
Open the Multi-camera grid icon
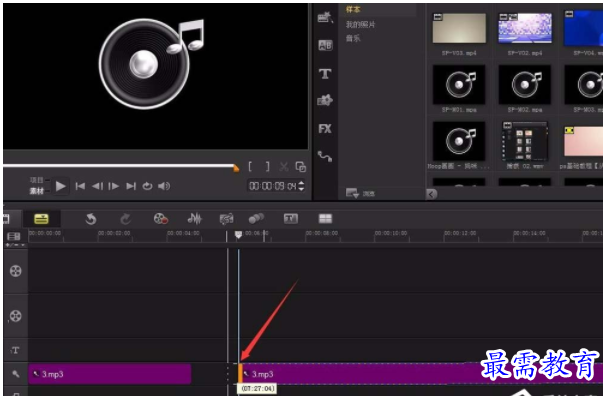[x=325, y=219]
